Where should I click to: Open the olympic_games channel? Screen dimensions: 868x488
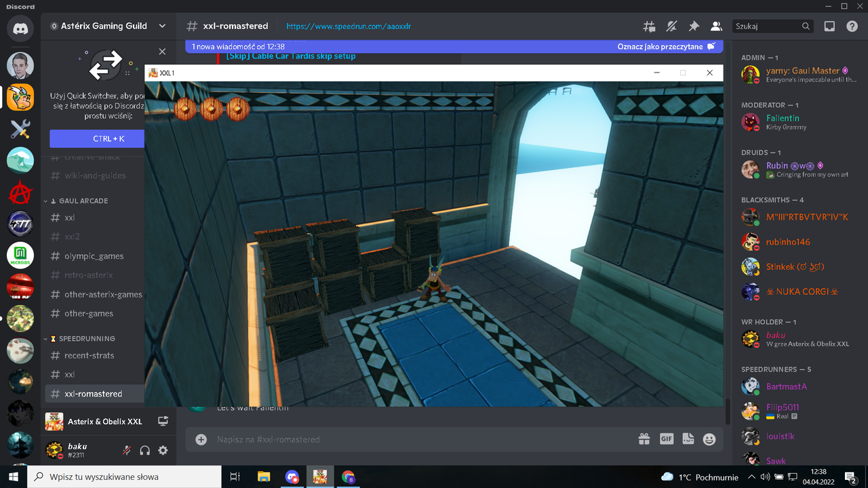click(x=94, y=256)
